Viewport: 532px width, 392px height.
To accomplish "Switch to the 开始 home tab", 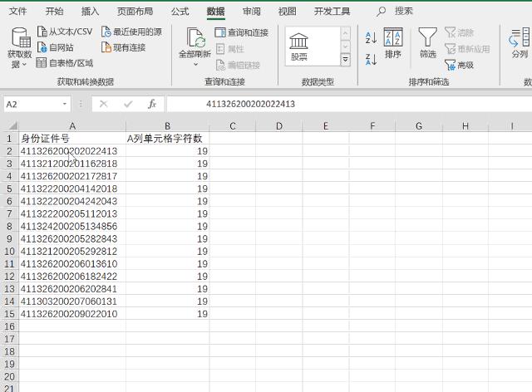I will (x=54, y=12).
